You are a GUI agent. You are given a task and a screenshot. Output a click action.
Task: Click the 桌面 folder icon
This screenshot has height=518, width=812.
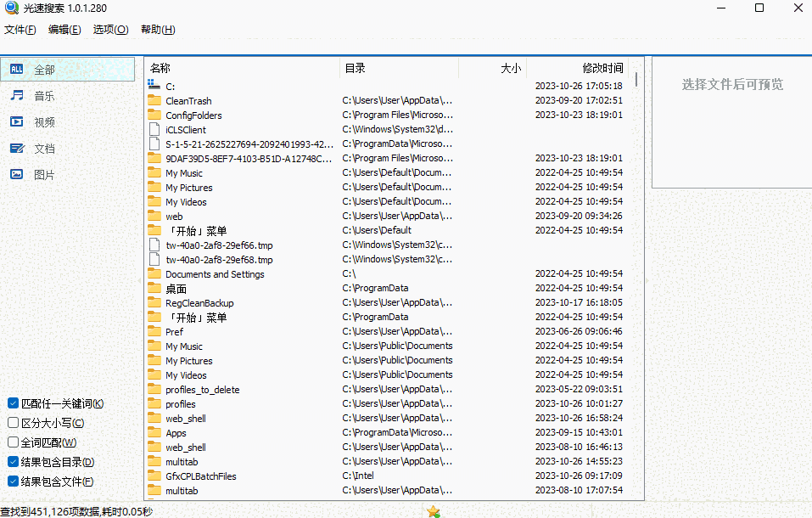154,288
